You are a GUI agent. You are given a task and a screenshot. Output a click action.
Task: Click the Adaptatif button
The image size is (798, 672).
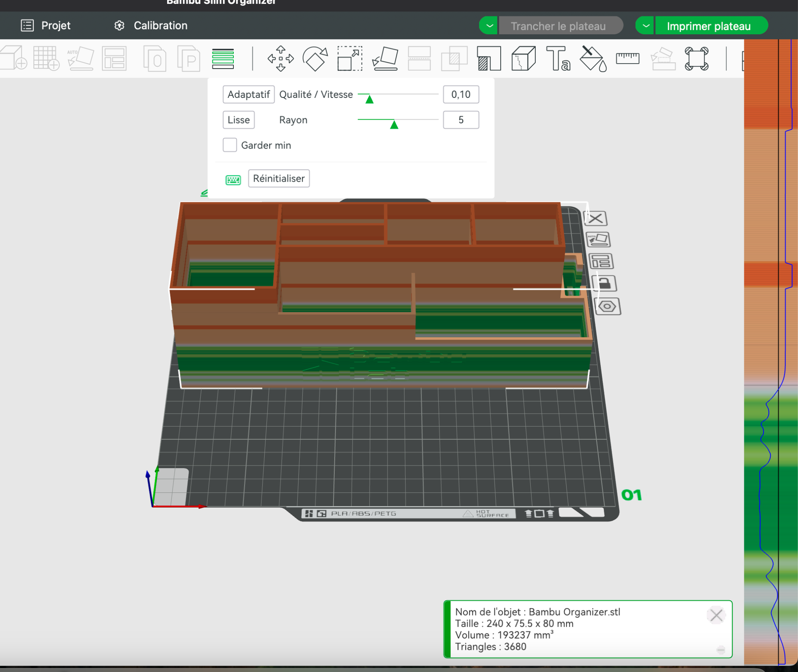click(249, 94)
